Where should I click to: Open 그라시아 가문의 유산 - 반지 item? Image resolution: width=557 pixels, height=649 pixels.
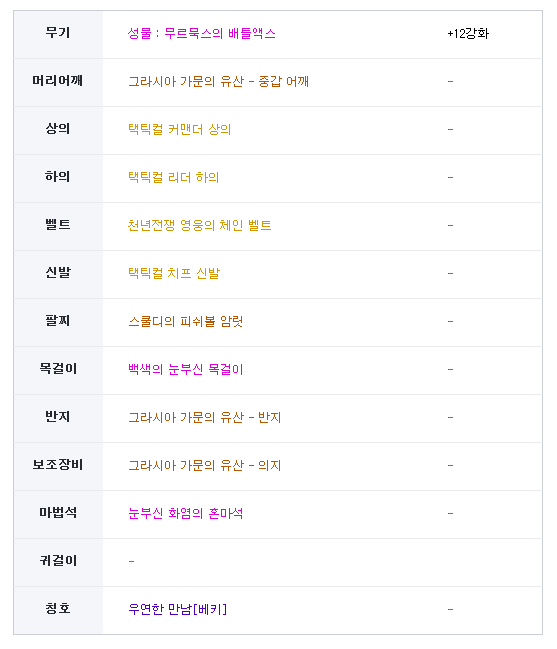(x=204, y=418)
